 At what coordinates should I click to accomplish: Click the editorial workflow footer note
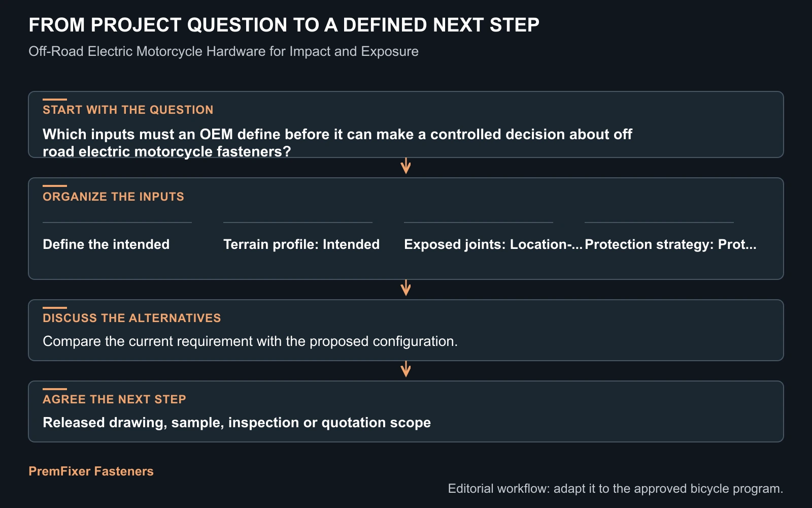[616, 489]
